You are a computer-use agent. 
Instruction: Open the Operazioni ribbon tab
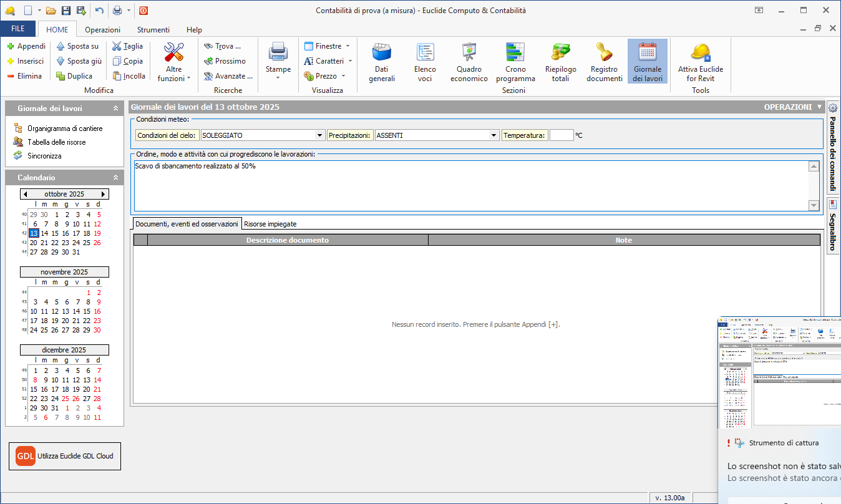pos(102,29)
